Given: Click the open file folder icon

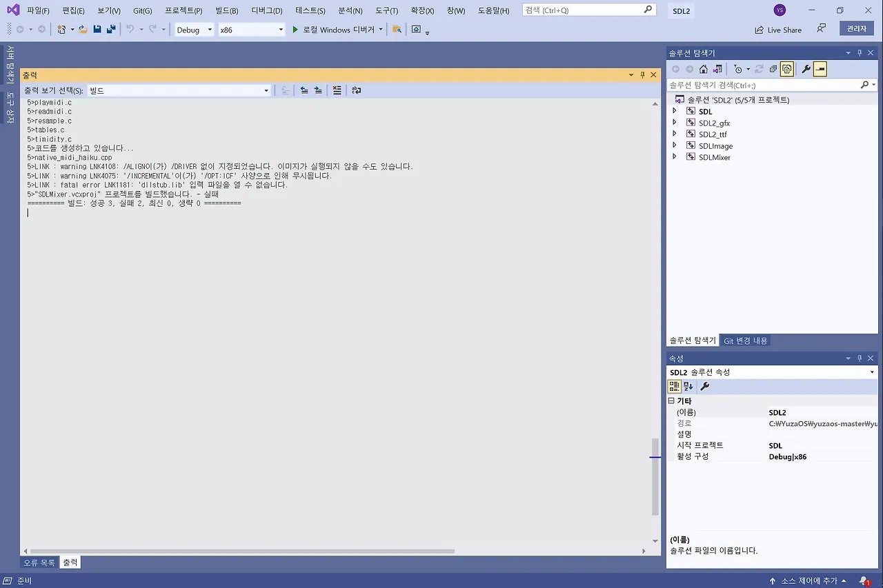Looking at the screenshot, I should 83,30.
